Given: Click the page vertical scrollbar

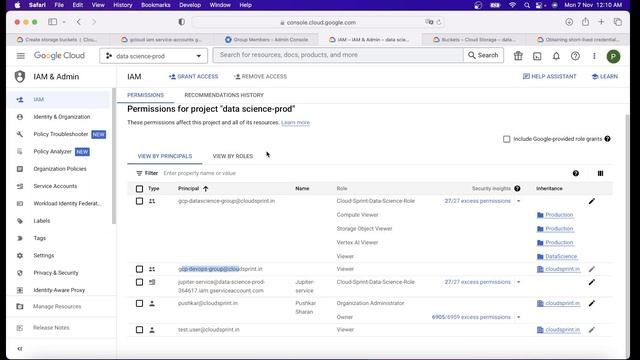Looking at the screenshot, I should [x=627, y=237].
